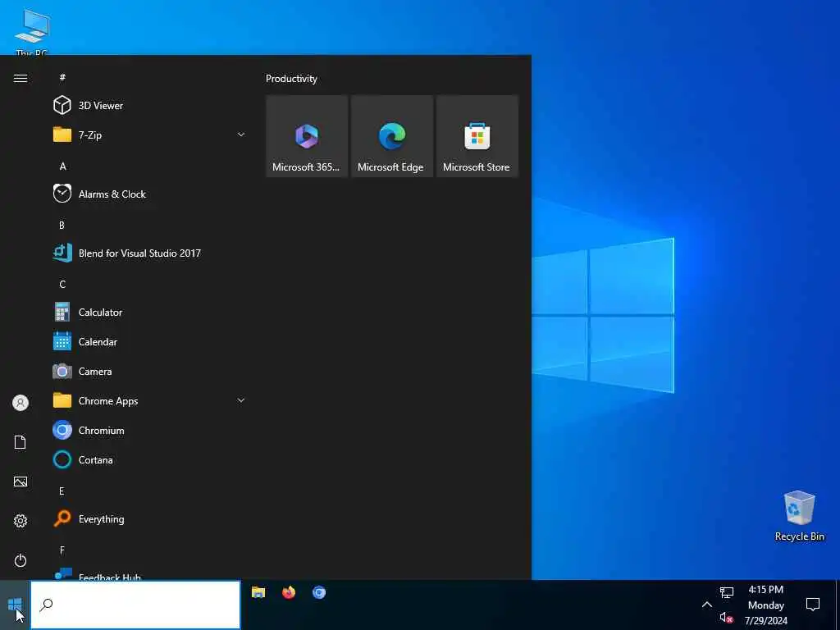Open Cortana from the app list
The image size is (840, 630).
[x=150, y=459]
